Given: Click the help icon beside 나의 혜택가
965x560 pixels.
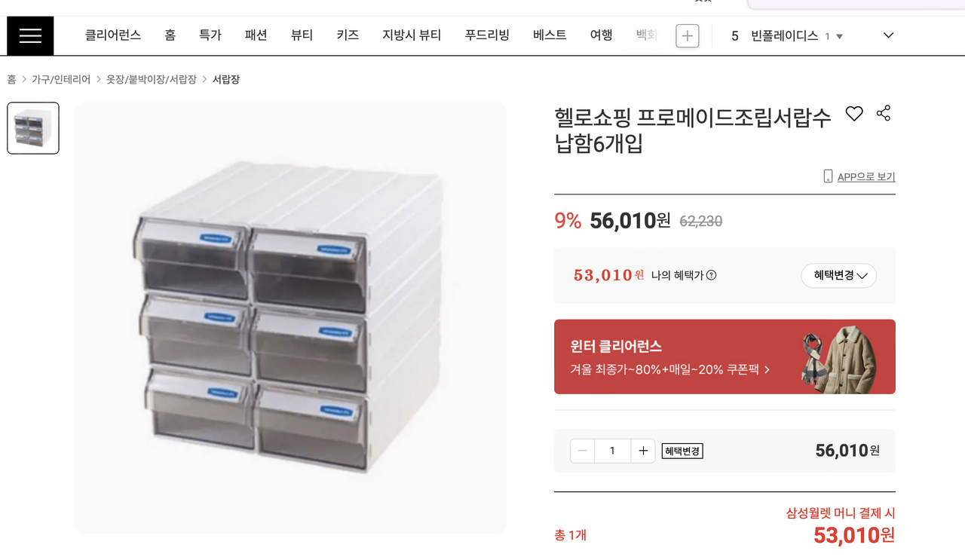Looking at the screenshot, I should coord(711,275).
